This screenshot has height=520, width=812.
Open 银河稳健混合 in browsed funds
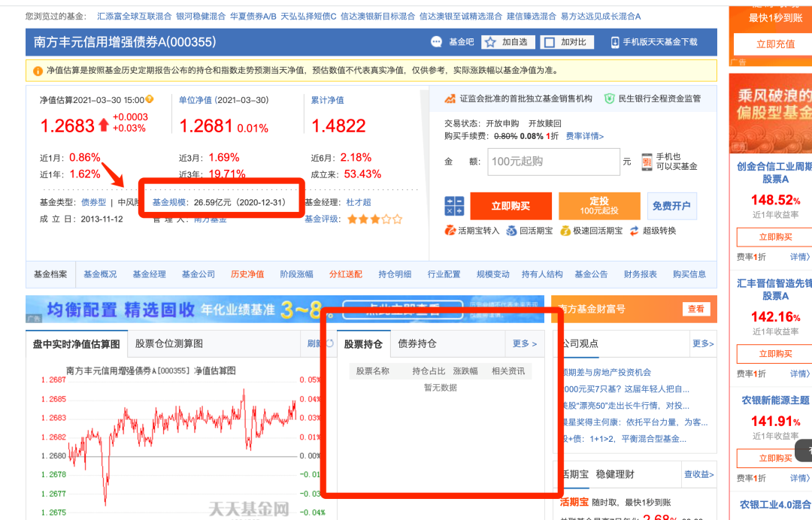[x=201, y=16]
